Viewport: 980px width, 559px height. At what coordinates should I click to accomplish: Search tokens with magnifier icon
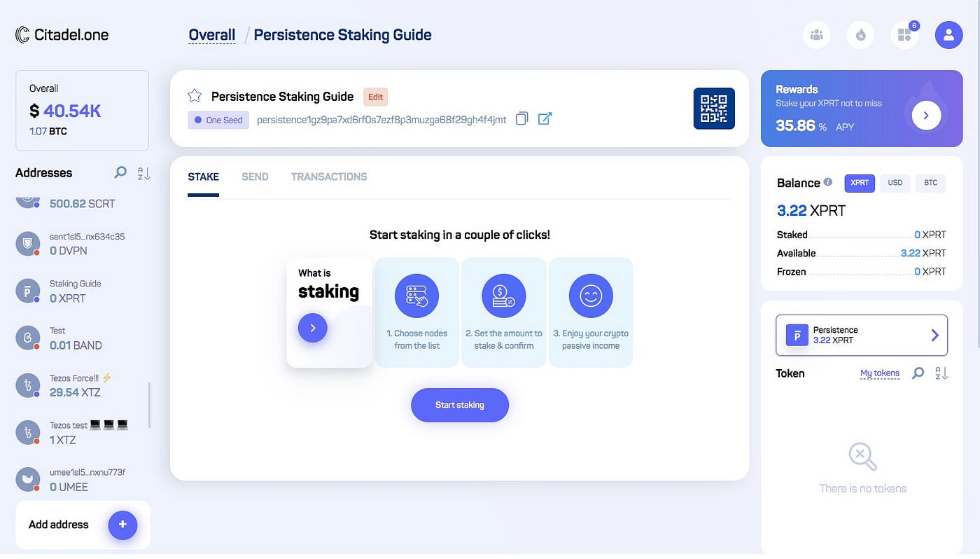(918, 373)
